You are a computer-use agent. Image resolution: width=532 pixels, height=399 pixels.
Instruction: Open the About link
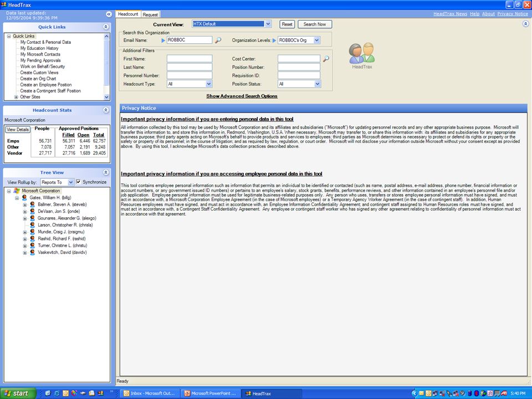(x=488, y=14)
